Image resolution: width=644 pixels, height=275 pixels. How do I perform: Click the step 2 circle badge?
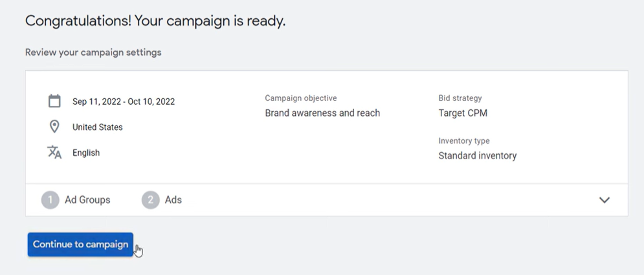click(x=150, y=200)
